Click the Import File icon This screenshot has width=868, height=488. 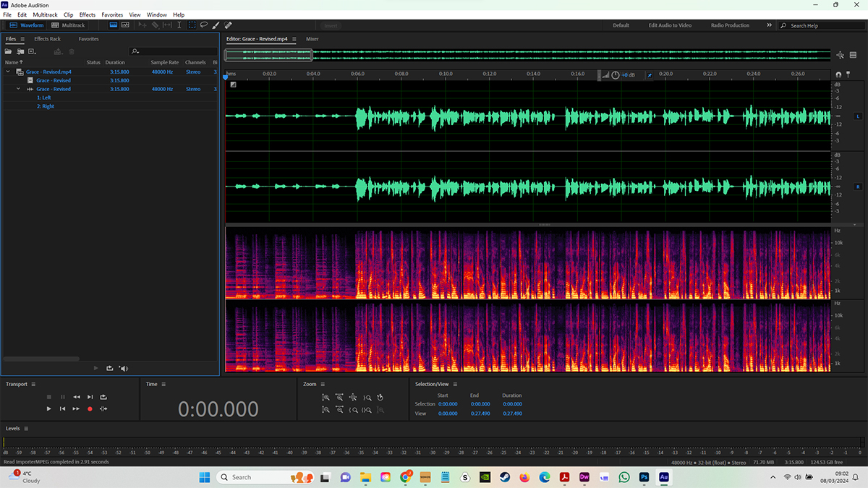tap(20, 51)
